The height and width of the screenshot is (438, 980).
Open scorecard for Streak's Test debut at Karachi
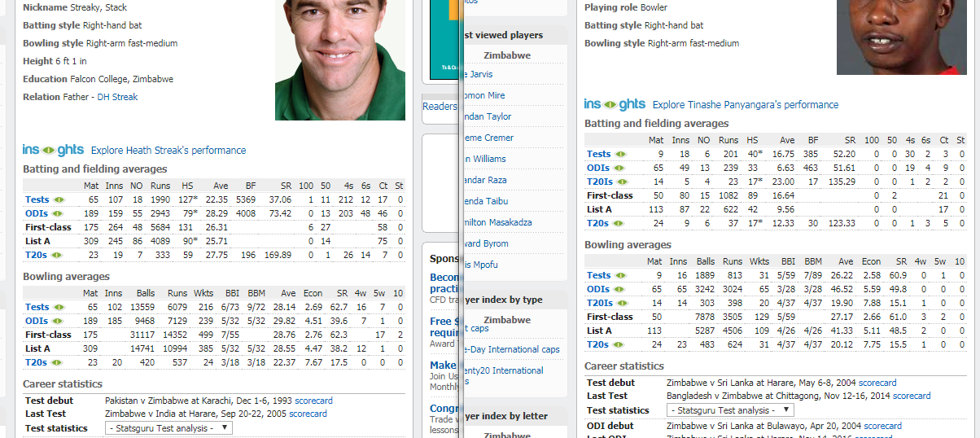pyautogui.click(x=313, y=401)
